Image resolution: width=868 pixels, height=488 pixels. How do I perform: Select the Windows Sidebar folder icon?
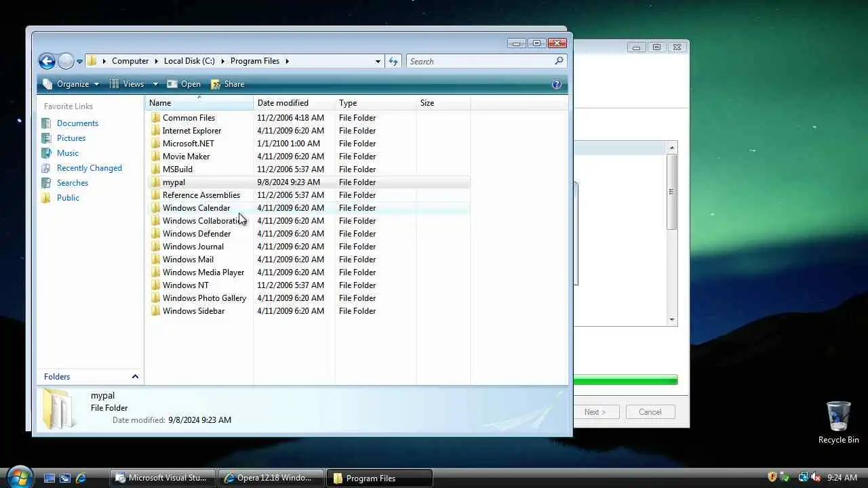[x=155, y=311]
